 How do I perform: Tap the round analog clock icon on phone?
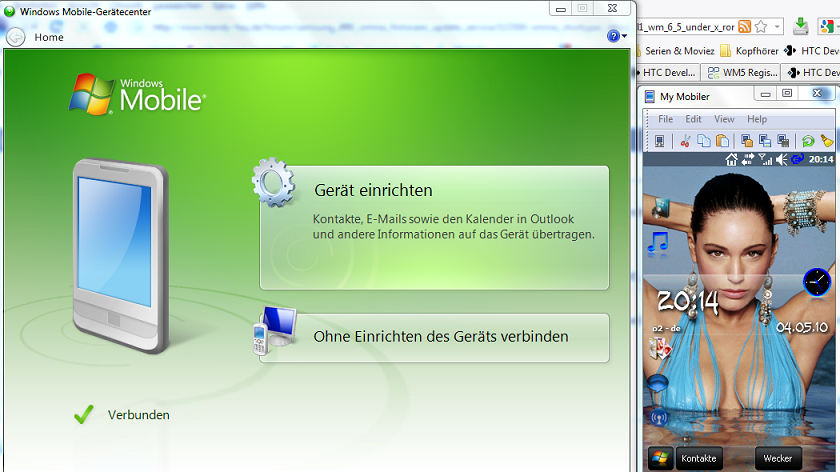(817, 282)
